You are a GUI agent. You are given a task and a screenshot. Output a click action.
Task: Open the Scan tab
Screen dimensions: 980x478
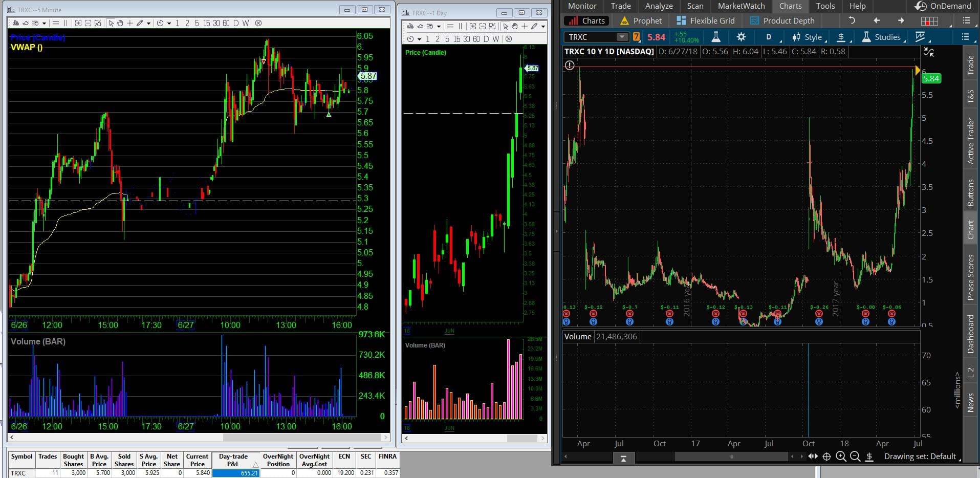[695, 6]
